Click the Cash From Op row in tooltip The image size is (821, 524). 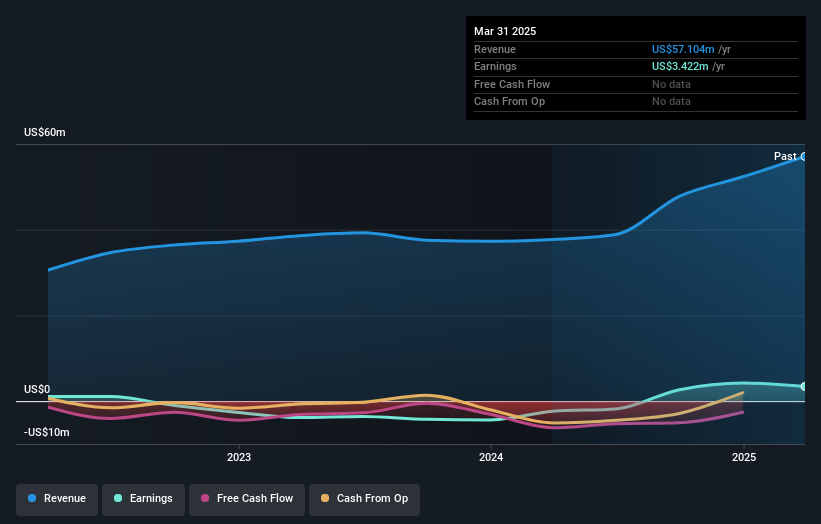[636, 102]
